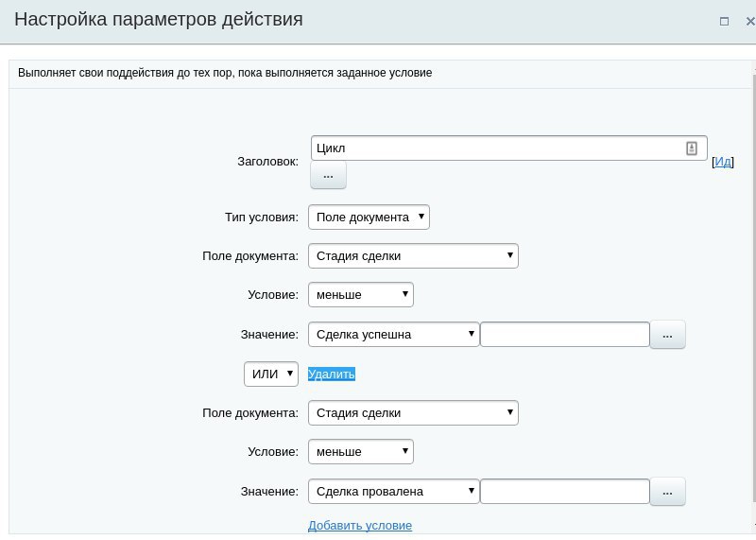Screen dimensions: 756x540
Task: Open the Тип условия dropdown
Action: (369, 218)
